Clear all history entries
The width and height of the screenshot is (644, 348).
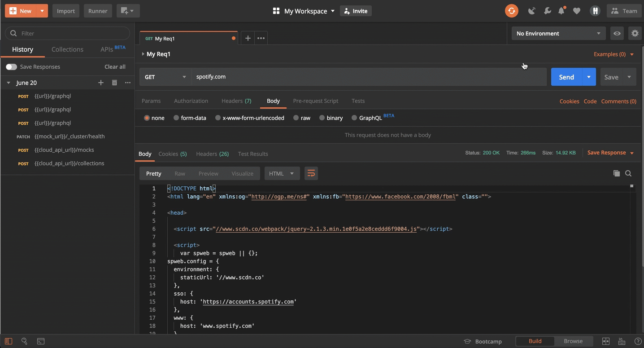point(115,67)
